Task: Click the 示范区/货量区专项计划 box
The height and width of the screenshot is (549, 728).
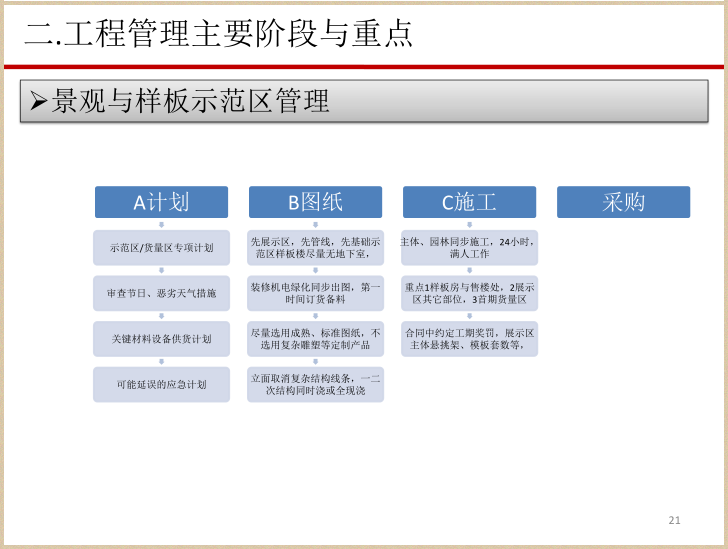Action: pyautogui.click(x=161, y=247)
